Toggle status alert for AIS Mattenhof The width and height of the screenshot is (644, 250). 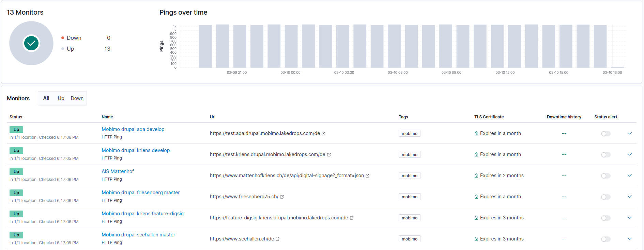pos(605,176)
